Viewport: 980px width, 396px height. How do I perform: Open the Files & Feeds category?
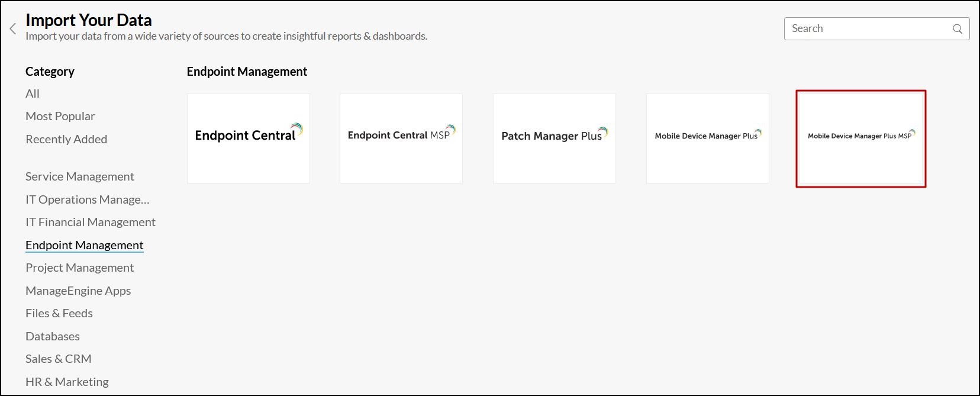click(59, 313)
